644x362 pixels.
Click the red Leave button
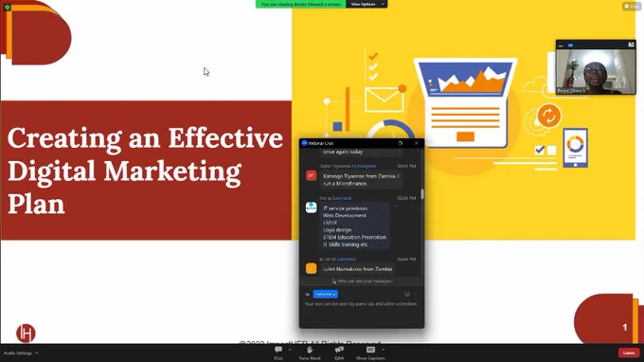tap(629, 353)
